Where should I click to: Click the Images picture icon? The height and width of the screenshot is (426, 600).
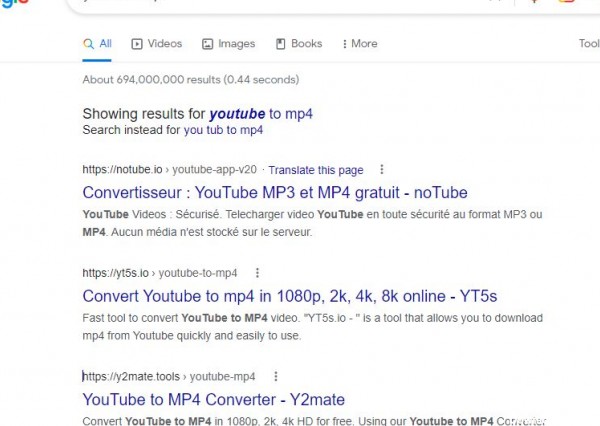[208, 44]
